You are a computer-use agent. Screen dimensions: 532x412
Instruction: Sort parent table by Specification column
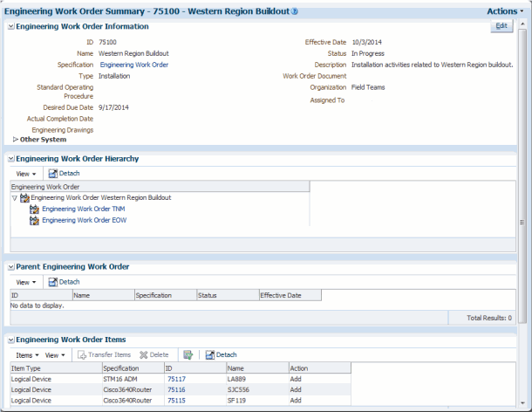click(x=166, y=296)
